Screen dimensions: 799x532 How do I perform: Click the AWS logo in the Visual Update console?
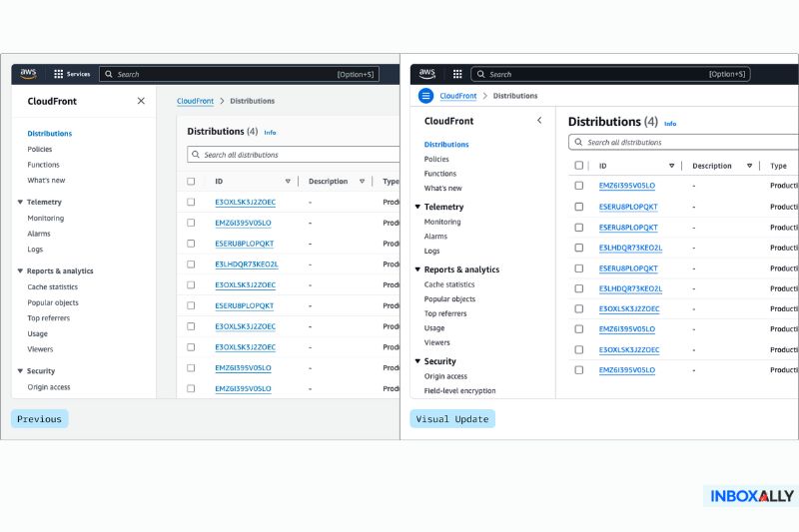(427, 73)
